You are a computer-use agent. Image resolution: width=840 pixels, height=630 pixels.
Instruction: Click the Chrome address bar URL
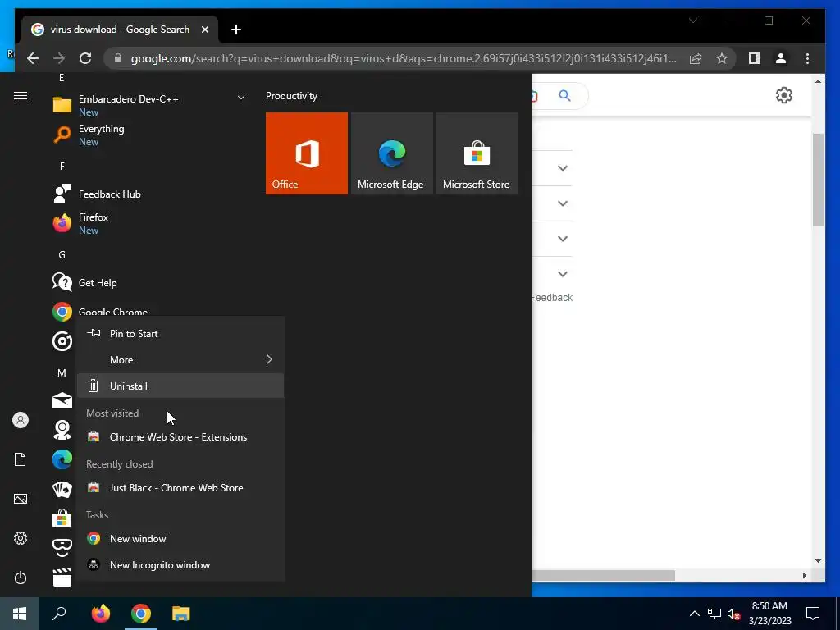pyautogui.click(x=403, y=58)
